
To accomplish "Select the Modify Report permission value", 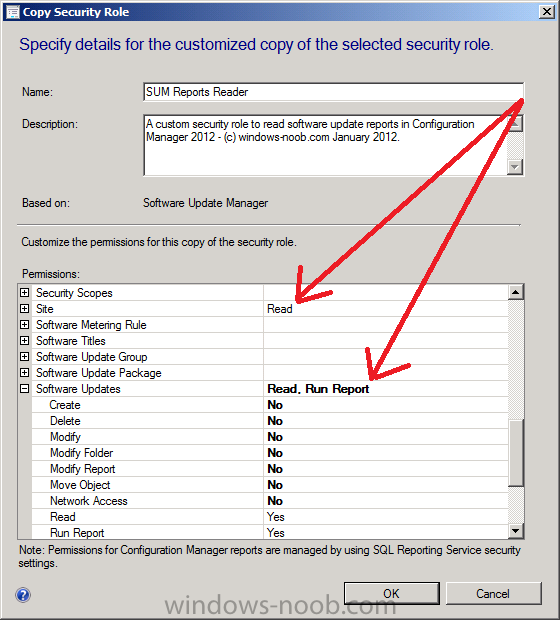I will pos(275,469).
